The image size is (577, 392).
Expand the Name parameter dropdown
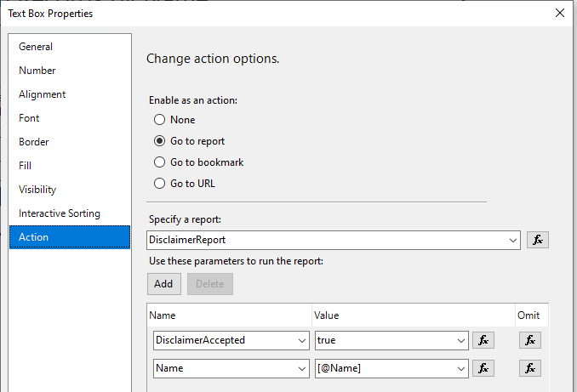pyautogui.click(x=302, y=368)
